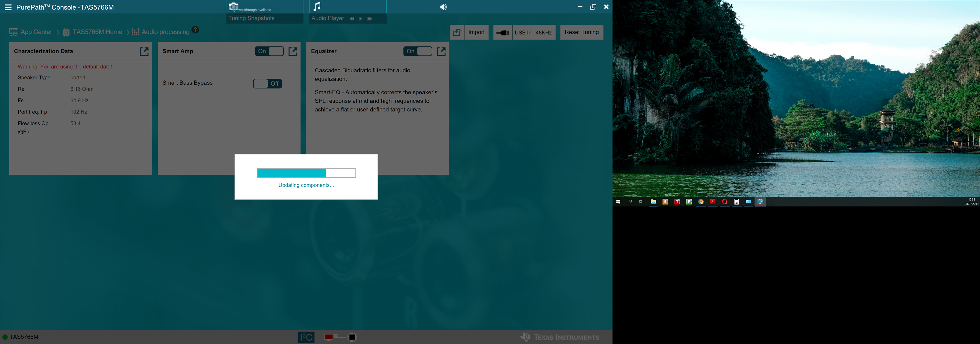980x344 pixels.
Task: Click the Audio Player music note icon
Action: (x=317, y=6)
